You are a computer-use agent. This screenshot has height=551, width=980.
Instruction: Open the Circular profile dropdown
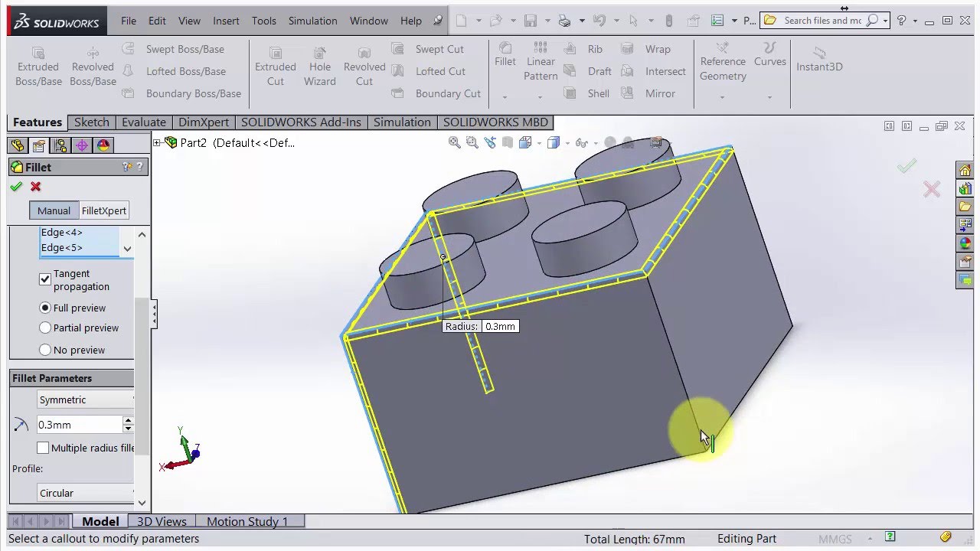(x=86, y=493)
